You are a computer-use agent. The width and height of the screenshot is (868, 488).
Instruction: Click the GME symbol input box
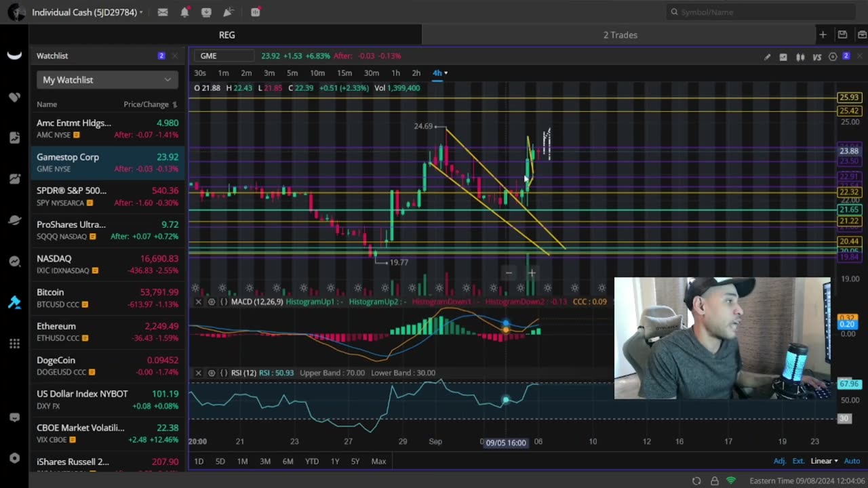224,56
